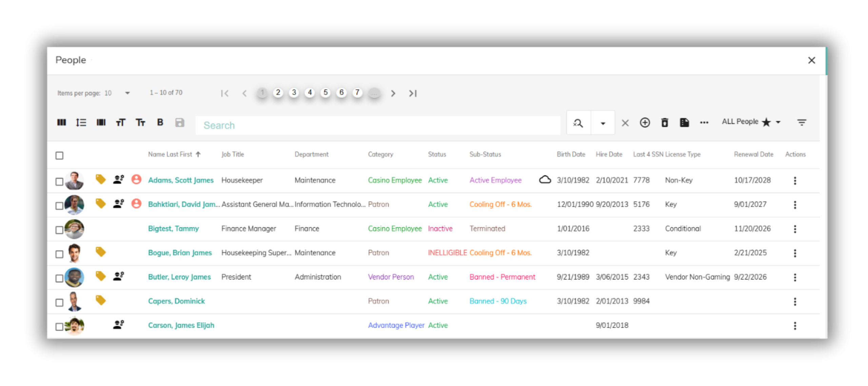
Task: Tick the checkbox for Butler, Leroy James
Action: pos(59,278)
